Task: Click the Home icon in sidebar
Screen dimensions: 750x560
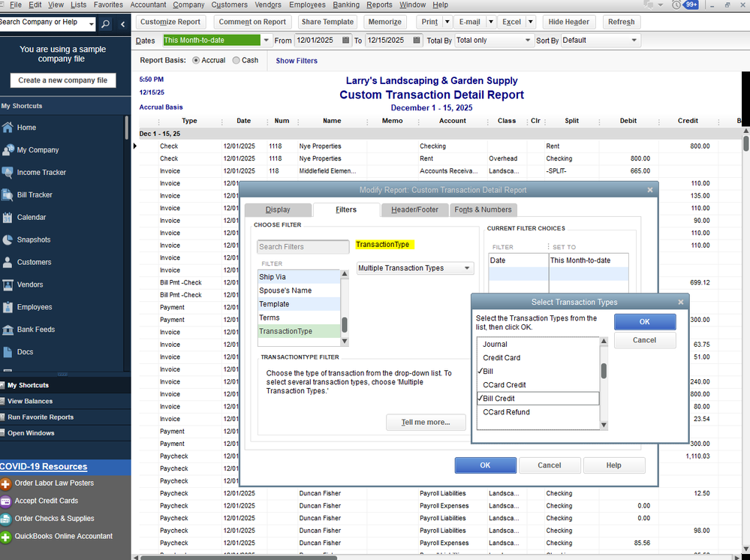Action: click(8, 128)
